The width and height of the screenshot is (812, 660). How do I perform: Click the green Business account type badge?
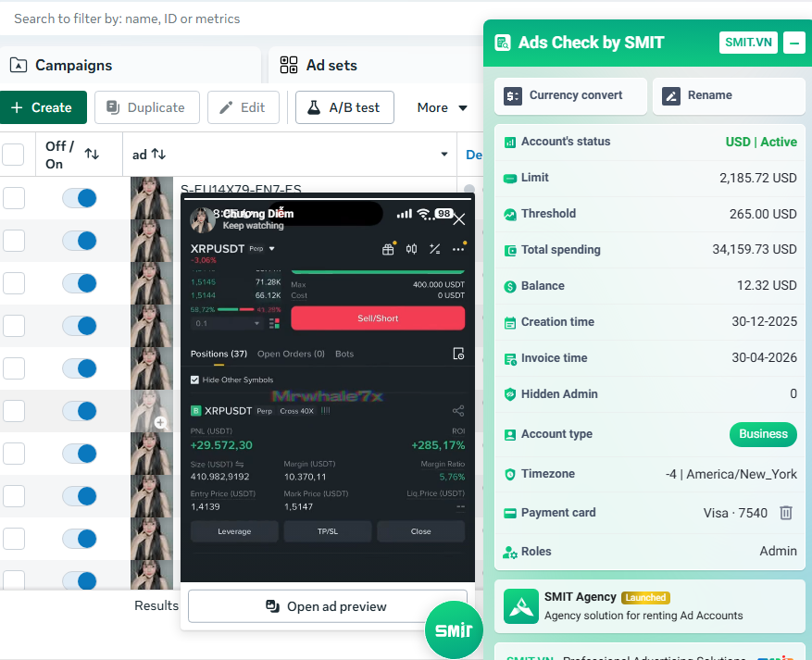coord(763,434)
